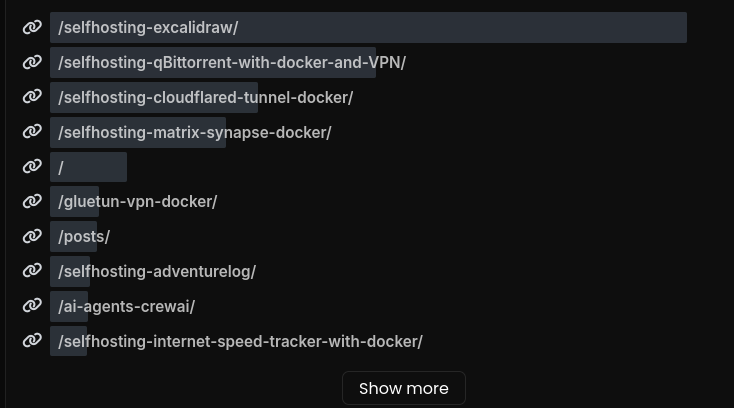
Task: Open link icon next to /selfhosting-qBittorrent-with-docker-and-VPN/
Action: tap(32, 62)
